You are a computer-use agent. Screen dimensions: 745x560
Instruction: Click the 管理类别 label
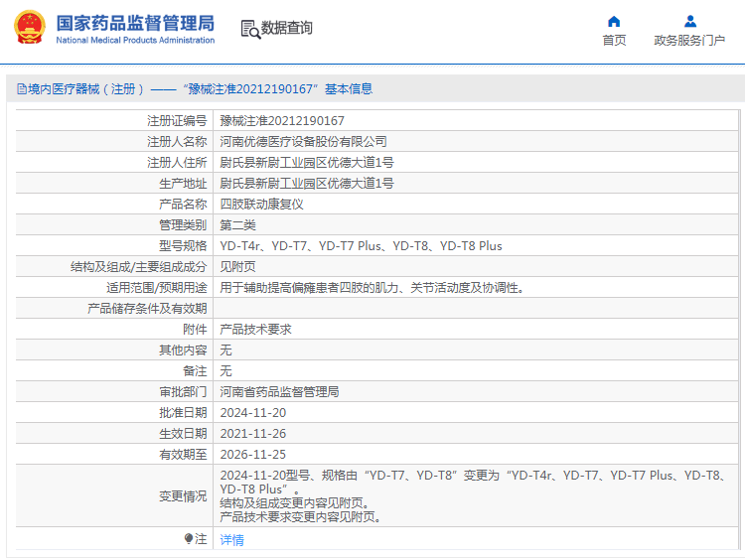pyautogui.click(x=183, y=225)
